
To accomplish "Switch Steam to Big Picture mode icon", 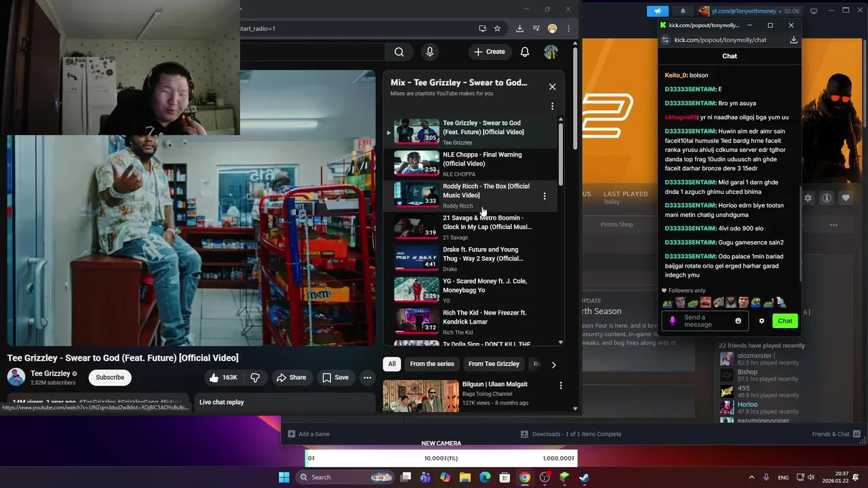I will pyautogui.click(x=814, y=11).
